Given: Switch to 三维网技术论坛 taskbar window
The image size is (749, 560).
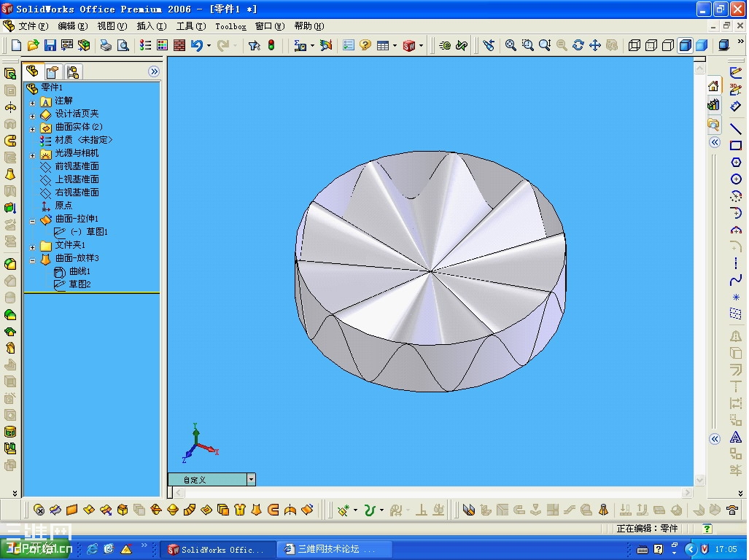Looking at the screenshot, I should tap(335, 550).
